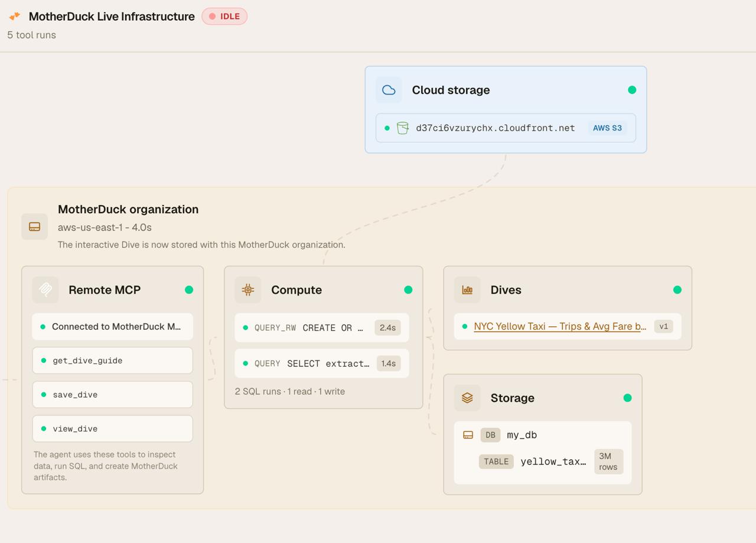Click the Dives green status dot
Viewport: 756px width, 543px height.
[x=677, y=290]
